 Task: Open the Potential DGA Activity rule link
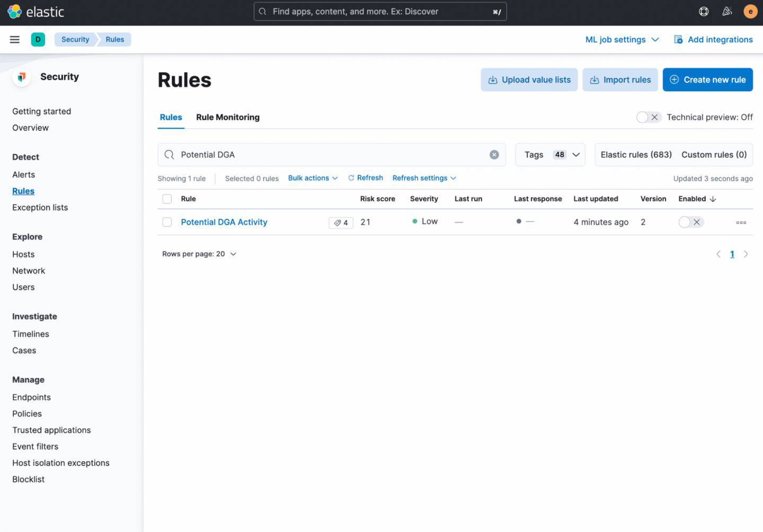click(224, 222)
